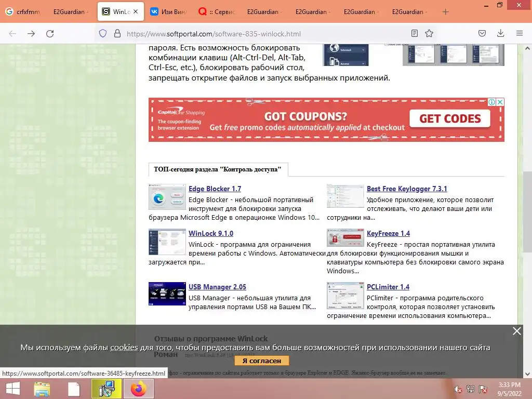This screenshot has height=399, width=532.
Task: Open File Explorer from taskbar
Action: [x=42, y=389]
